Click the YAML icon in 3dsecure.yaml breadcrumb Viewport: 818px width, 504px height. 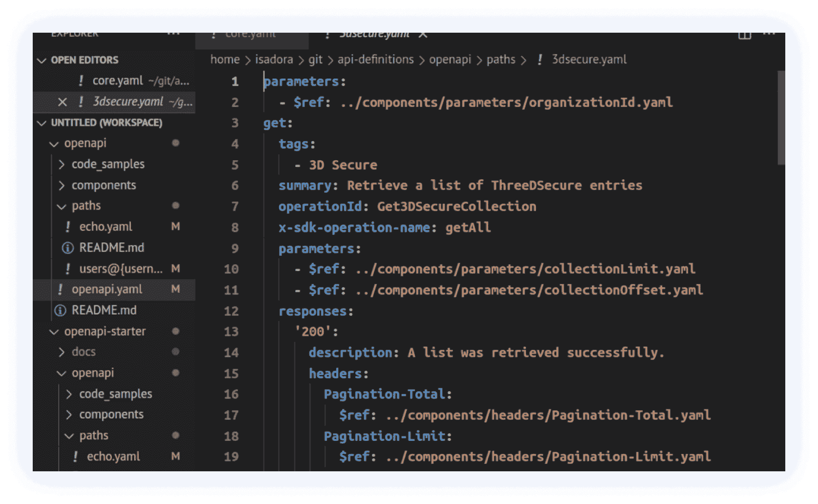(539, 60)
